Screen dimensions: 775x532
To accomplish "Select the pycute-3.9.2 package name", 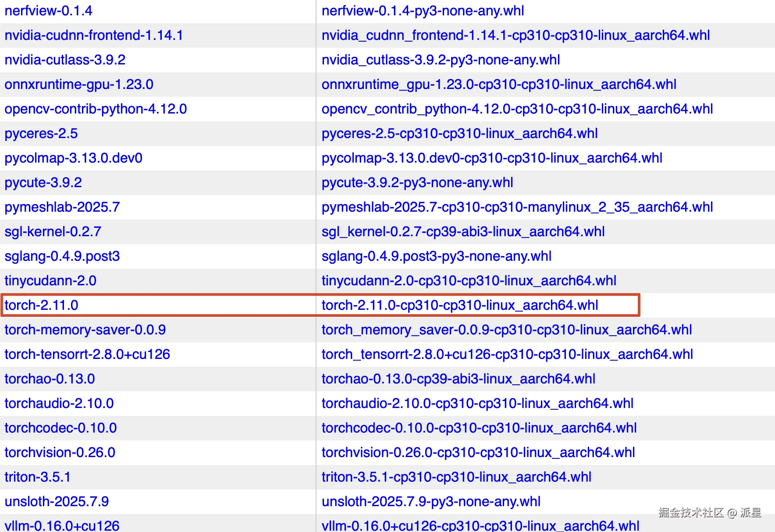I will coord(43,182).
